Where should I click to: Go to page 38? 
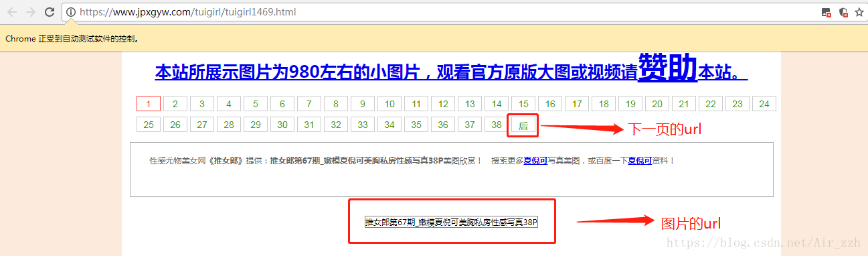[x=497, y=125]
